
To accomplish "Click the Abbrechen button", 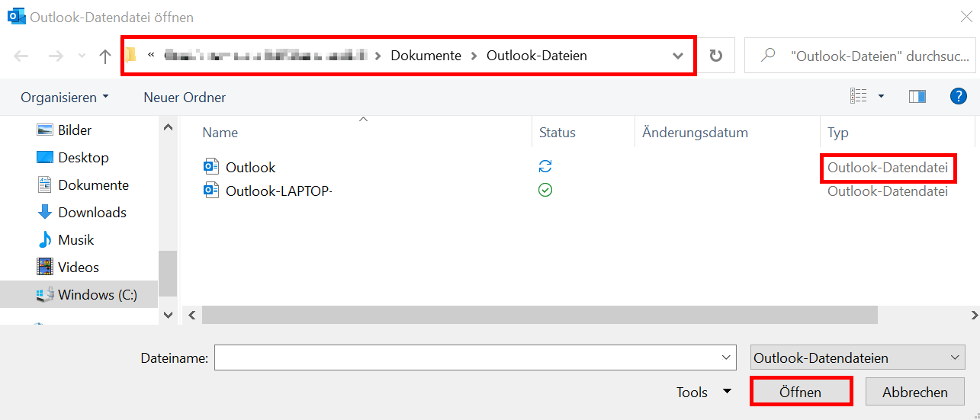I will 915,393.
